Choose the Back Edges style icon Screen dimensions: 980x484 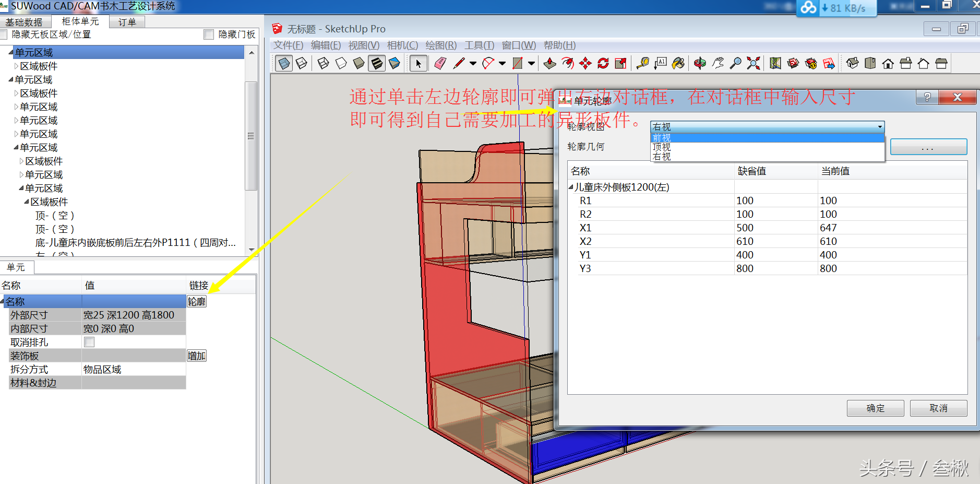[x=302, y=63]
